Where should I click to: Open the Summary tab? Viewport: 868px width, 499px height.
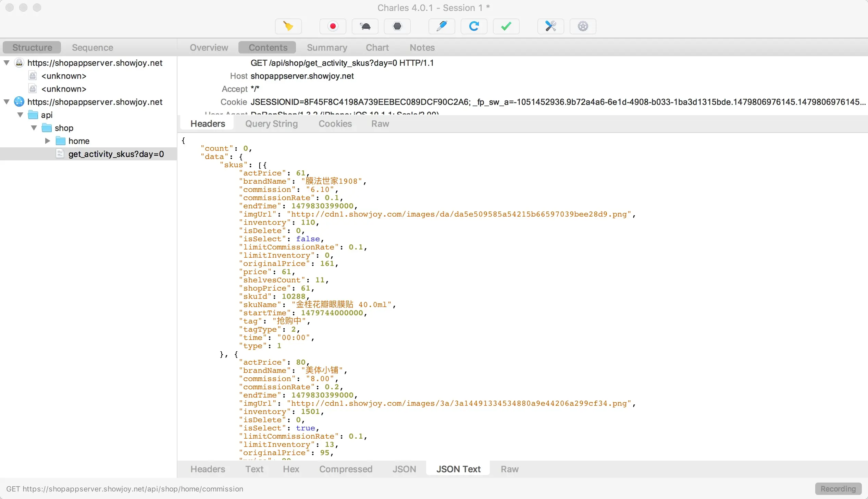(x=327, y=47)
